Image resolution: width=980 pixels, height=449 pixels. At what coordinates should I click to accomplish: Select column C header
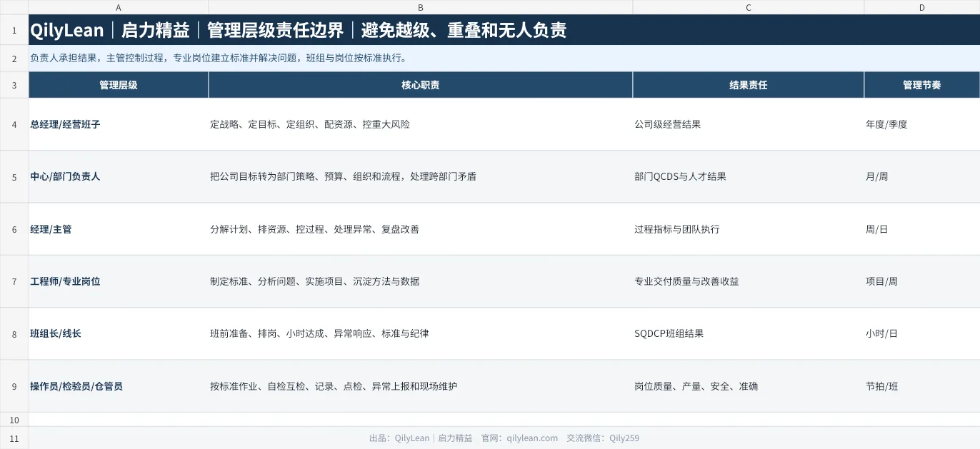coord(749,7)
